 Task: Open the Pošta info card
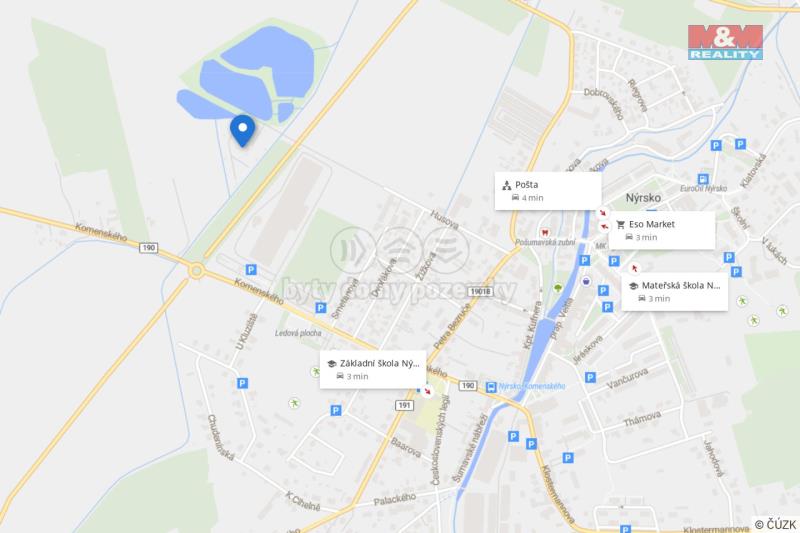pyautogui.click(x=547, y=191)
